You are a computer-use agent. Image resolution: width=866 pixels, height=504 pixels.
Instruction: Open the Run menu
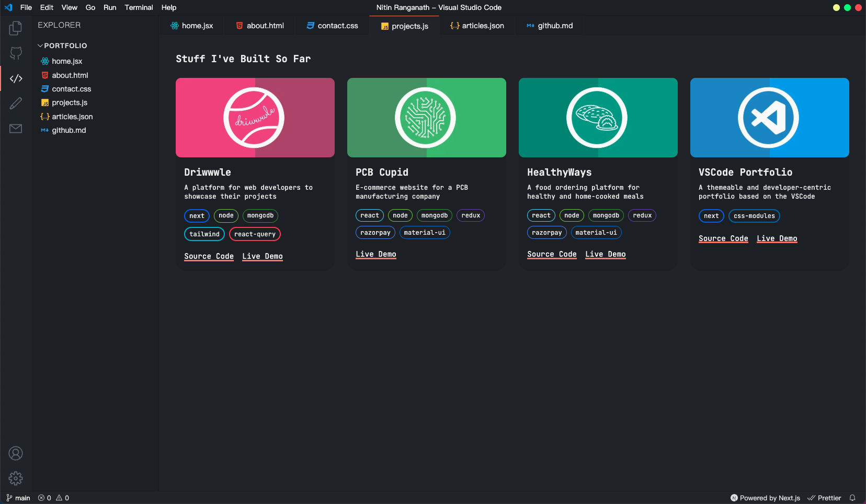pyautogui.click(x=110, y=7)
